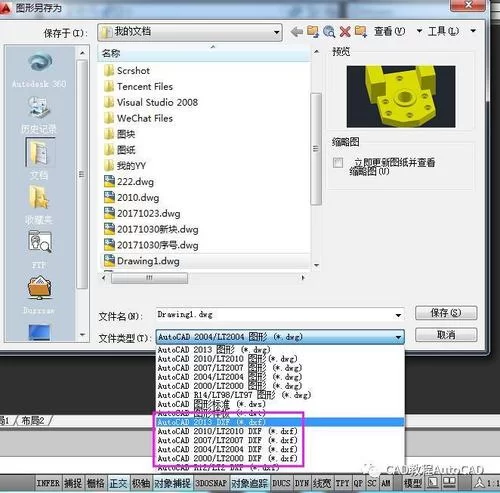Click the places sidebar scroll-down arrow
Screen dimensions: 500x493
(x=82, y=335)
